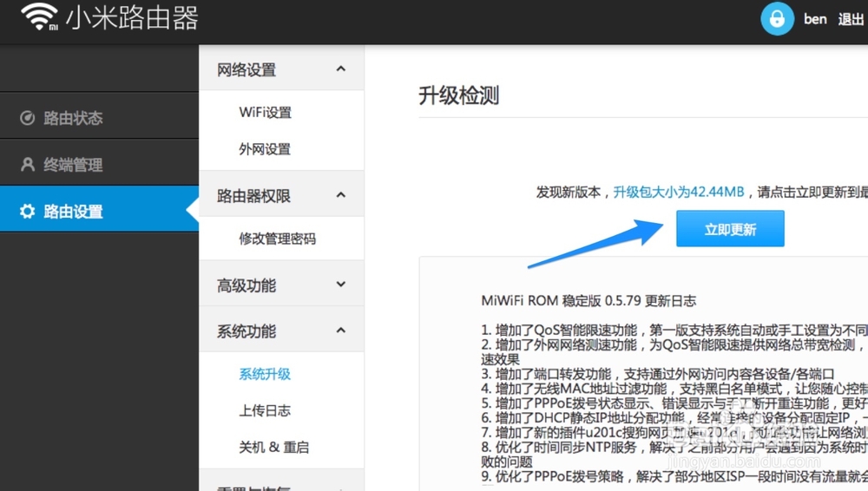Click changelog line 3 about 端口转发功能
This screenshot has height=491, width=868.
[658, 374]
